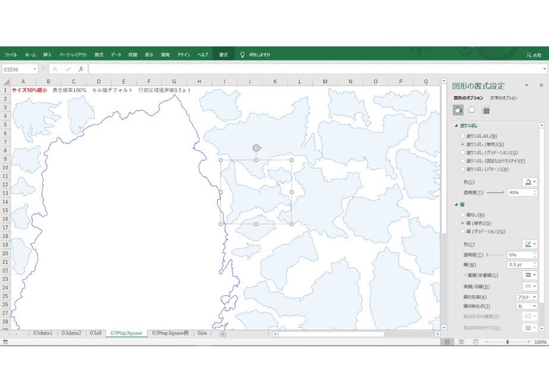Close the 図形の書式設定 pane

coord(541,85)
